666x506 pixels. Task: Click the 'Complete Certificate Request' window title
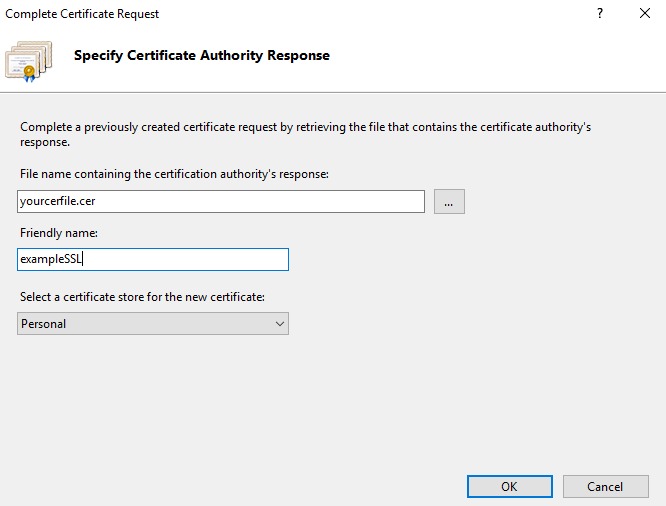pos(82,14)
